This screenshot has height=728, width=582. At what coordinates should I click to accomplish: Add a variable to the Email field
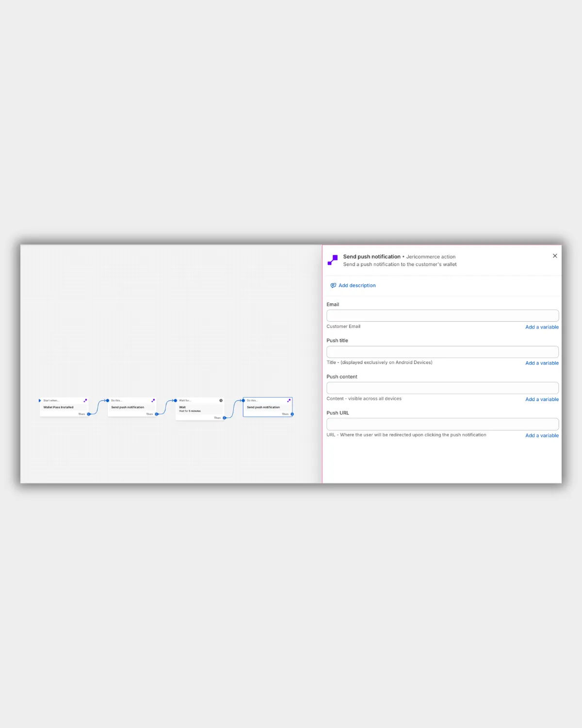pos(542,327)
